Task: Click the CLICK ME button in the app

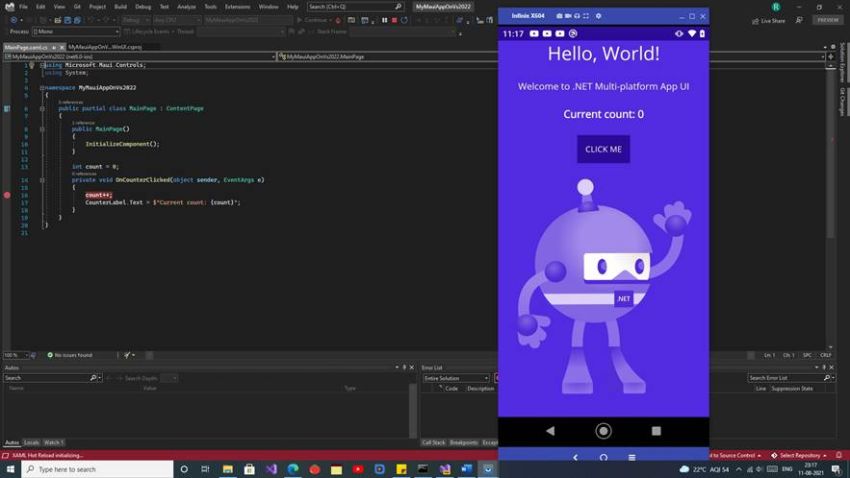Action: pos(603,149)
